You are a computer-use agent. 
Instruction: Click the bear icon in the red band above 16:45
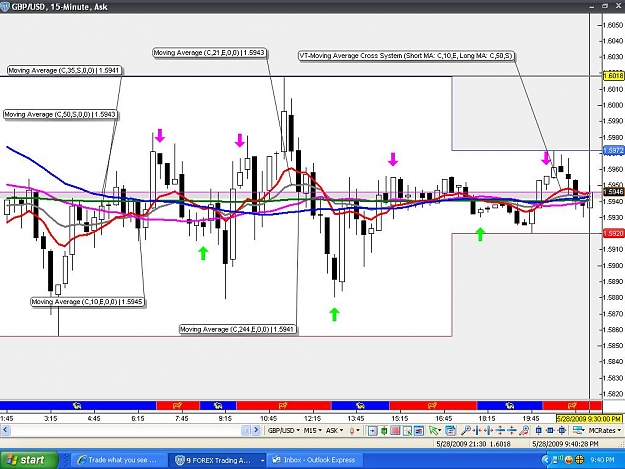[432, 406]
